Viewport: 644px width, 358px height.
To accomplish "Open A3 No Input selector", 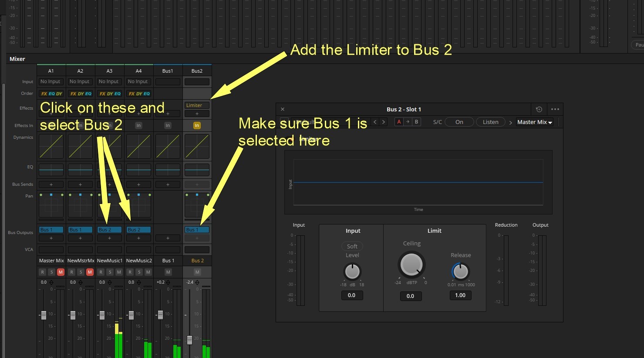I will click(109, 81).
